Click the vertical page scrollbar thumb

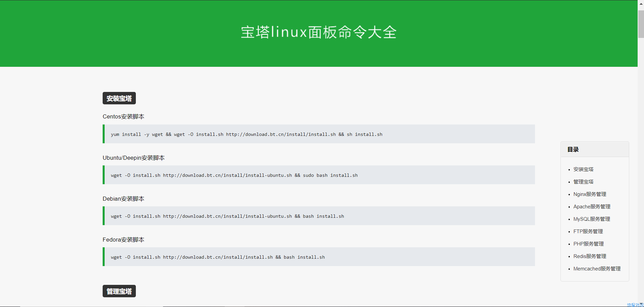click(641, 24)
